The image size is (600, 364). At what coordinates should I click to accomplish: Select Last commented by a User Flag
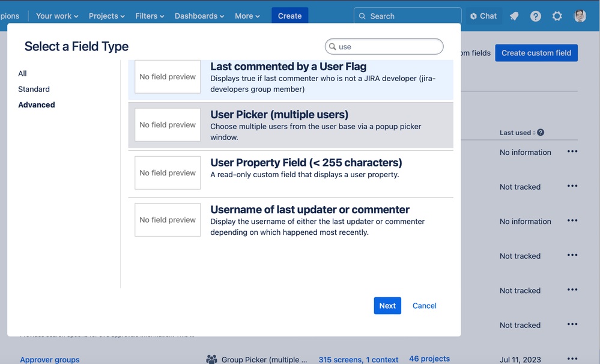coord(291,80)
